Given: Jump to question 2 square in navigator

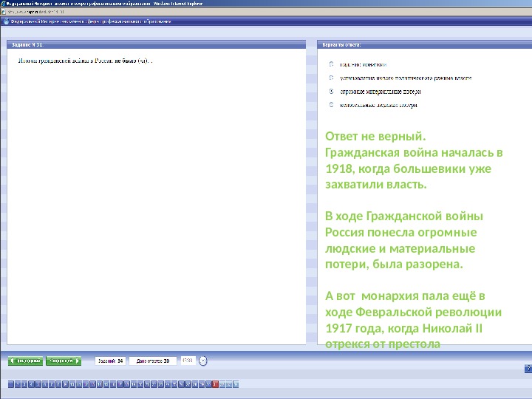Looking at the screenshot, I should [x=18, y=384].
